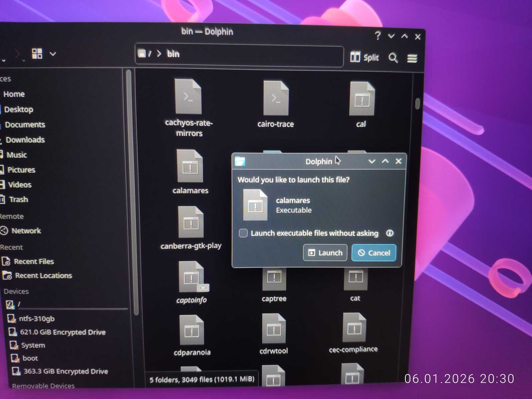Open the 363.3 GiB Encrypted Drive
The height and width of the screenshot is (399, 532).
pos(65,371)
